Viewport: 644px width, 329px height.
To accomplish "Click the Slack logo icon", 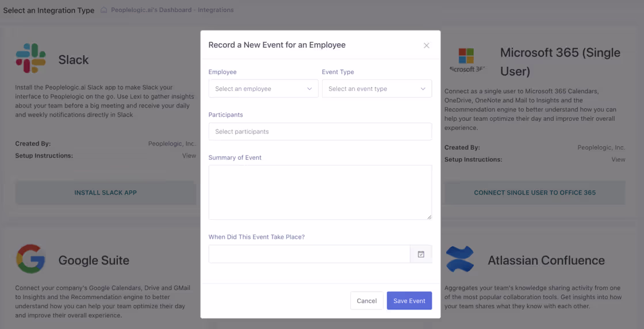I will tap(31, 58).
